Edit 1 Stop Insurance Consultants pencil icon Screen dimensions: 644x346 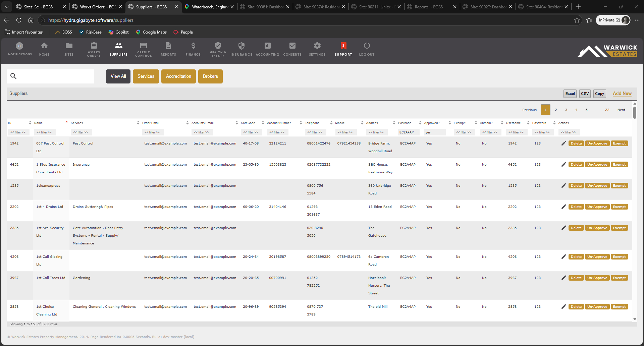pyautogui.click(x=564, y=164)
